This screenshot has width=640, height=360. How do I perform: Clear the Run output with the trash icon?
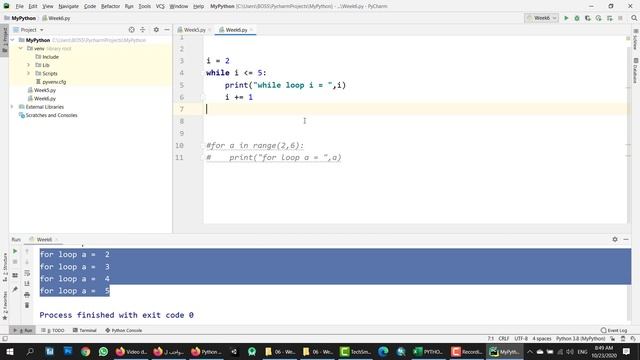click(27, 305)
